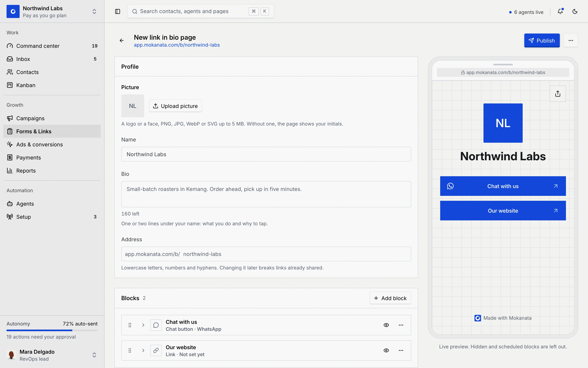This screenshot has height=368, width=588.
Task: Open the workspace switcher chevrons
Action: tap(94, 11)
